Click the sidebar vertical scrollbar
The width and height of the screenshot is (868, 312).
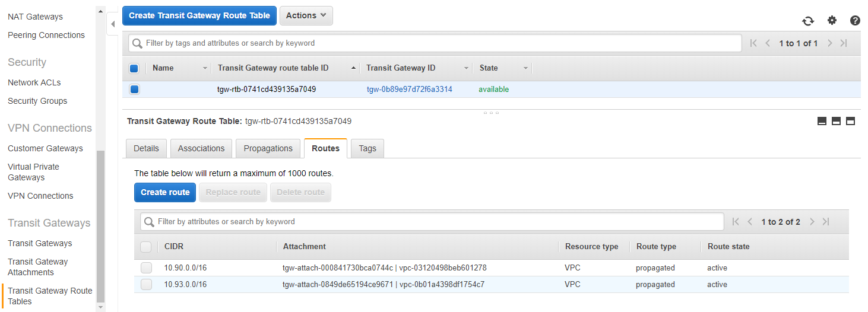[x=100, y=225]
